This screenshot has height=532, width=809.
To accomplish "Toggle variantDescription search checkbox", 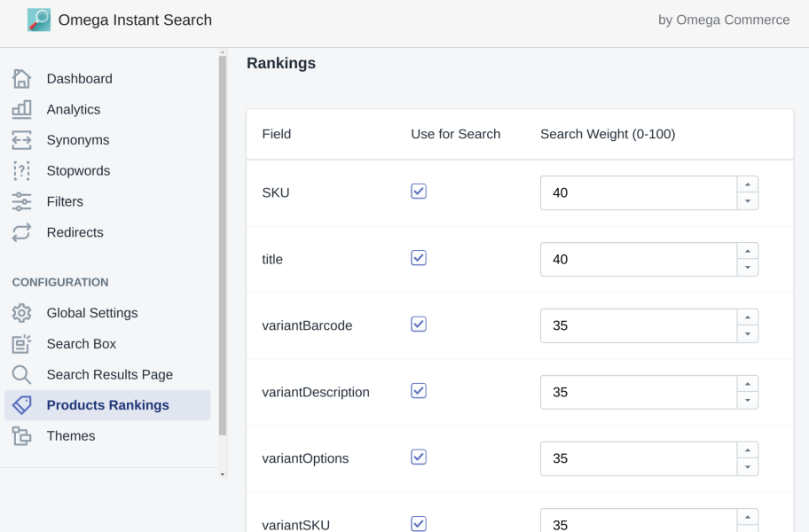I will pyautogui.click(x=419, y=391).
